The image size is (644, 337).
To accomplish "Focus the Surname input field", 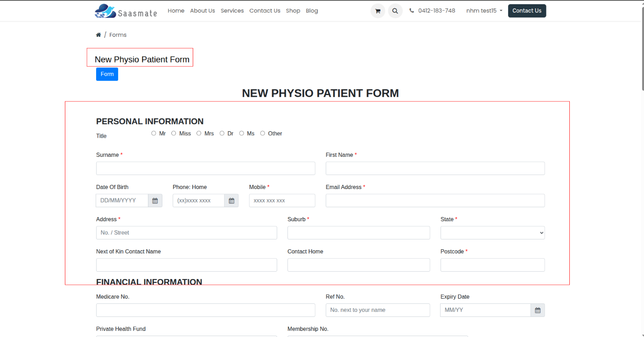I will [x=205, y=168].
